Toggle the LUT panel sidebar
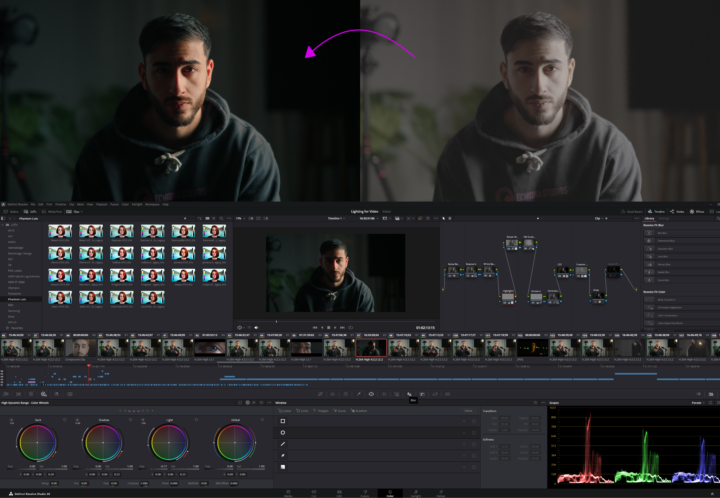Screen dimensions: 720x498 click(4, 218)
